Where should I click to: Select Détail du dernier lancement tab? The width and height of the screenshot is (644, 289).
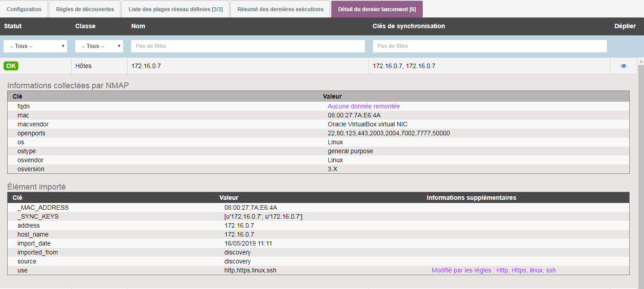tap(377, 9)
